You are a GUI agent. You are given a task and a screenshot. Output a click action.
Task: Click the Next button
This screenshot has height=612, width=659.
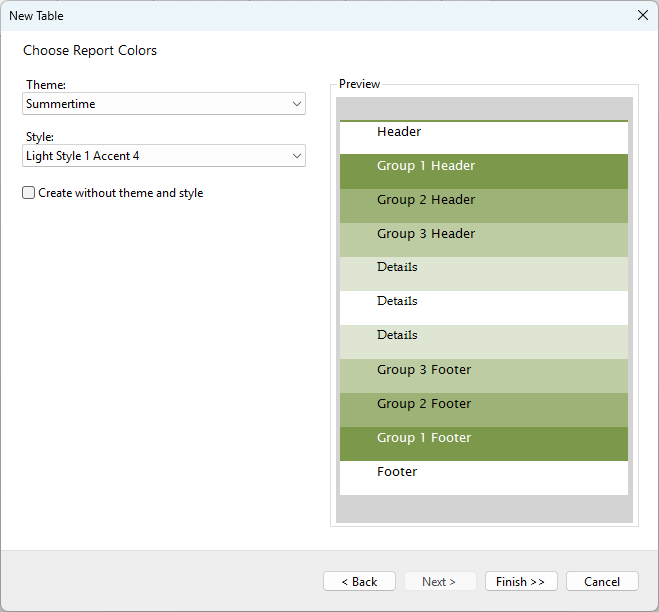click(440, 581)
